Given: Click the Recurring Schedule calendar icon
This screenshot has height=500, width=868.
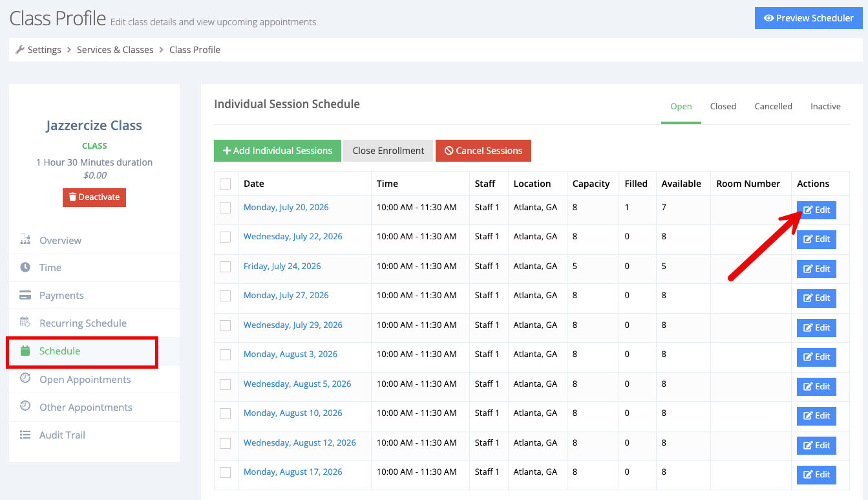Looking at the screenshot, I should tap(25, 322).
